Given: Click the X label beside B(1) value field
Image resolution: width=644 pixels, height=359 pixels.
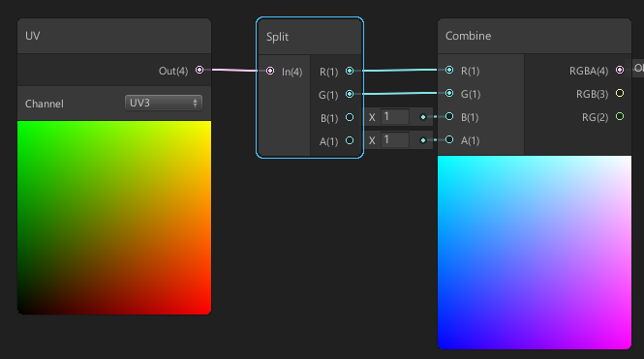Looking at the screenshot, I should click(372, 117).
